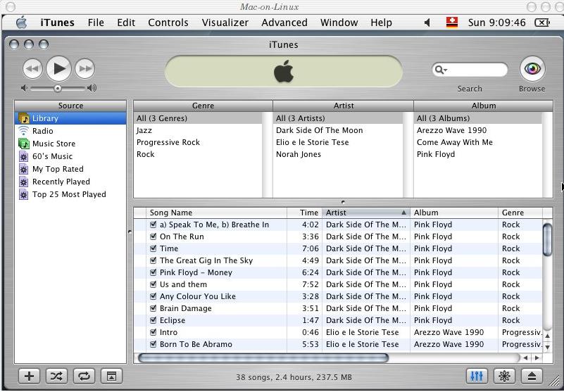This screenshot has width=564, height=392.
Task: Click the clock in the menu bar
Action: pyautogui.click(x=496, y=23)
